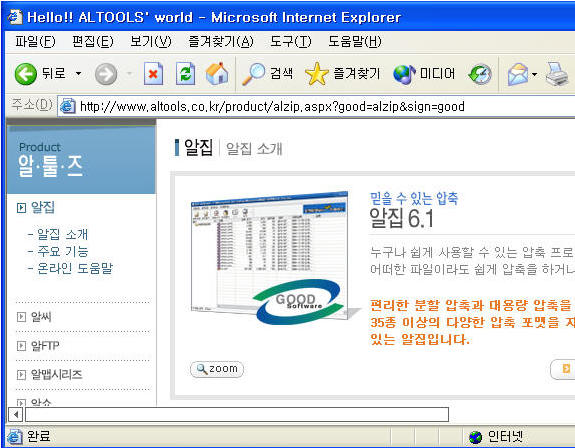Stop page loading with red X icon

153,74
